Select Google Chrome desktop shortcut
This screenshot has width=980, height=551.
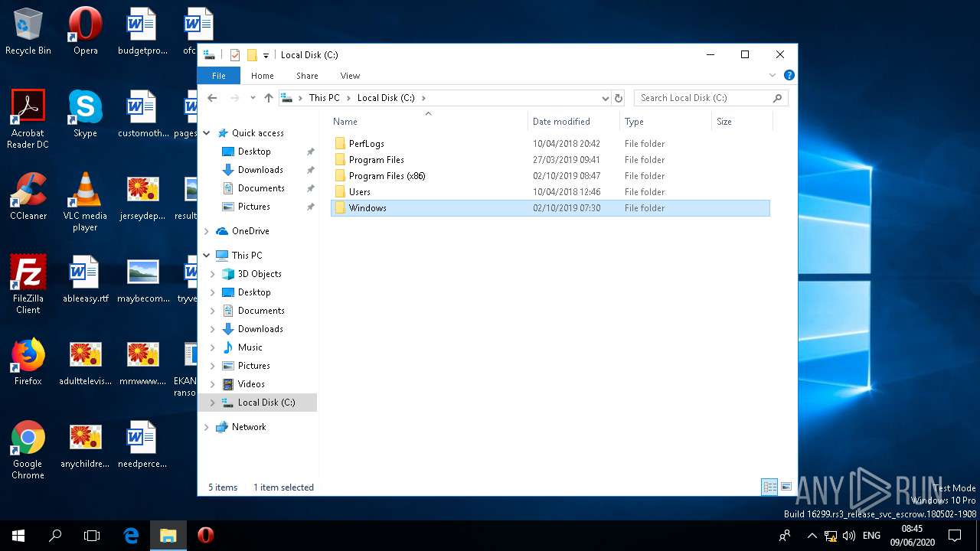tap(28, 450)
